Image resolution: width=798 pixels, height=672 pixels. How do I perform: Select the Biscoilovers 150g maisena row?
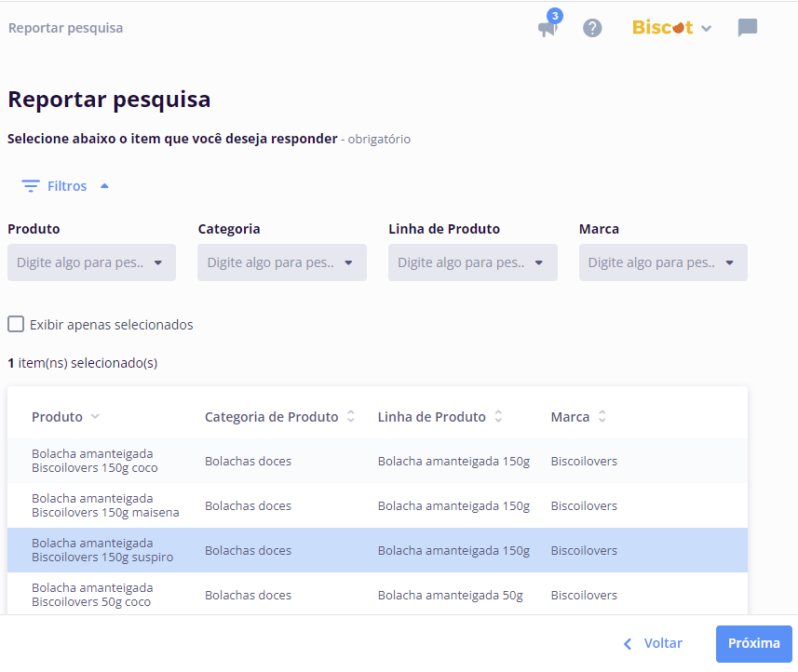pos(378,505)
